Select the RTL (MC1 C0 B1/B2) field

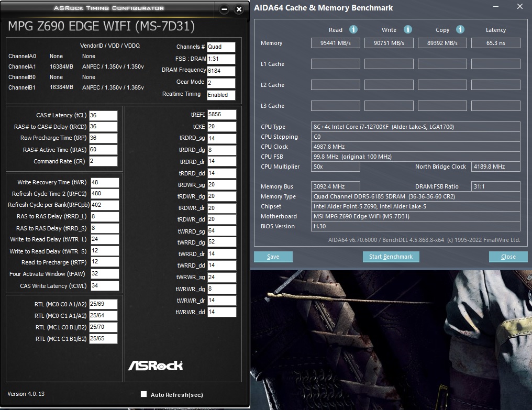pos(103,327)
